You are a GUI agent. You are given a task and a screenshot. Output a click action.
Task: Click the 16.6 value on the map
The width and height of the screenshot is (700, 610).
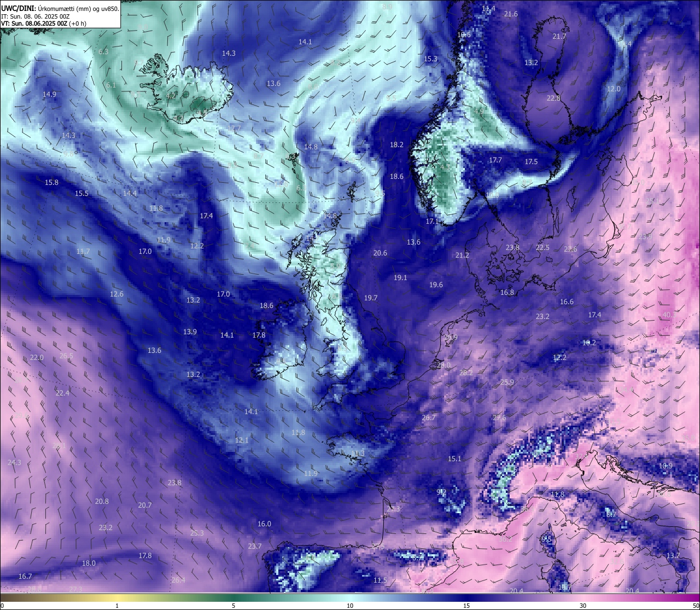567,301
